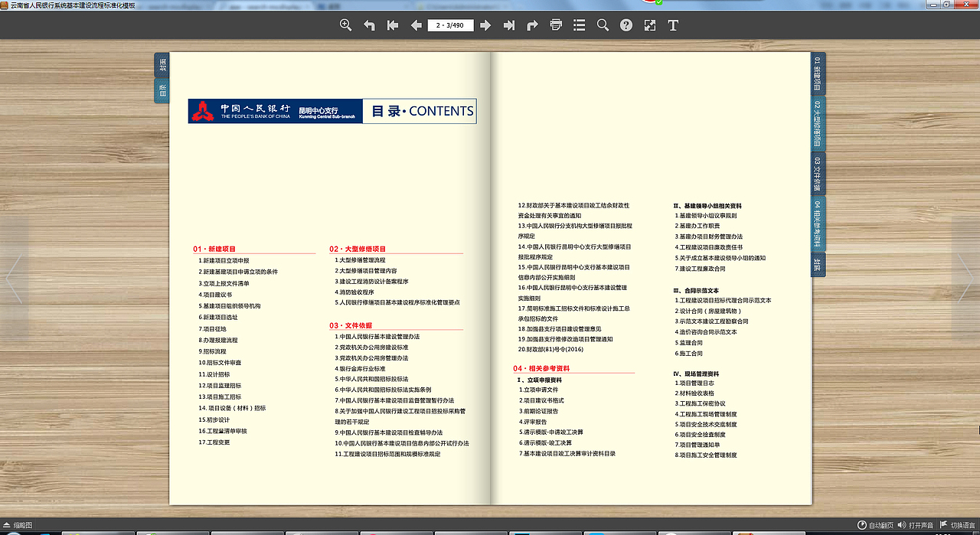Click the People's Bank of China logo
The image size is (980, 535).
pos(202,111)
